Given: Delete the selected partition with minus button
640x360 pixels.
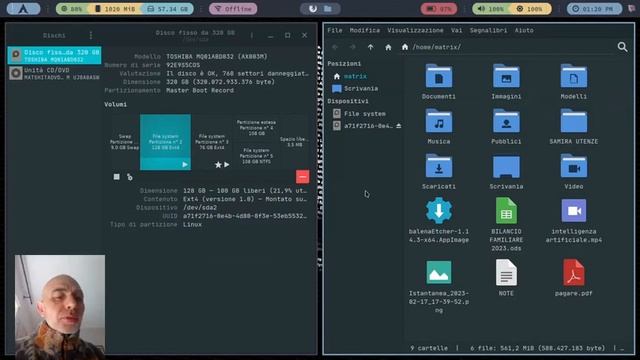Looking at the screenshot, I should pos(302,177).
